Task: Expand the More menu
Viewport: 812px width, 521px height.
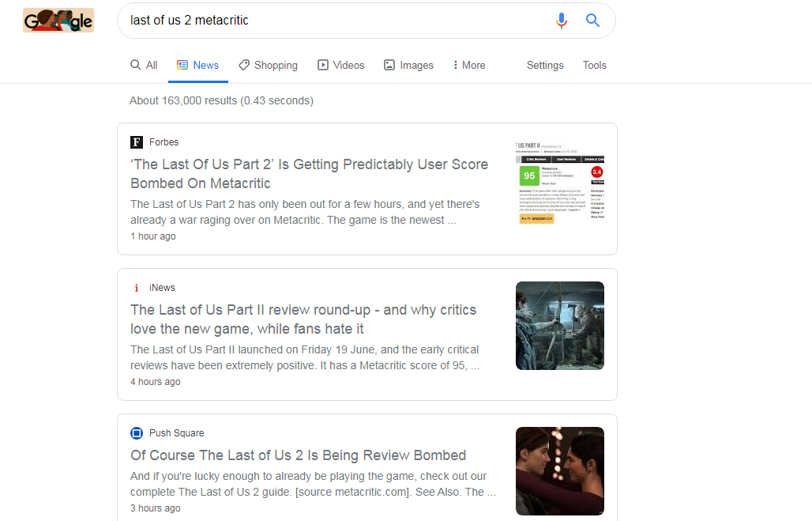Action: point(469,66)
